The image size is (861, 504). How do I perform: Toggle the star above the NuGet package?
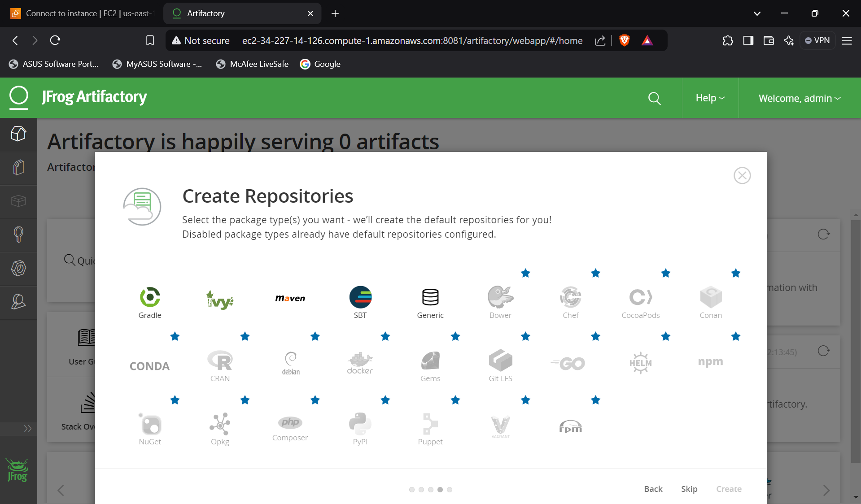(175, 400)
